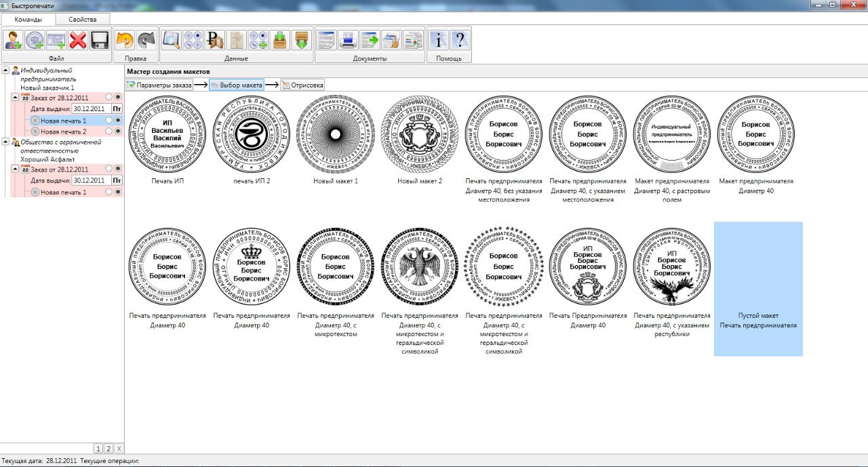This screenshot has height=467, width=868.
Task: Select the filled radio button on Новая печать 2 row
Action: 118,131
